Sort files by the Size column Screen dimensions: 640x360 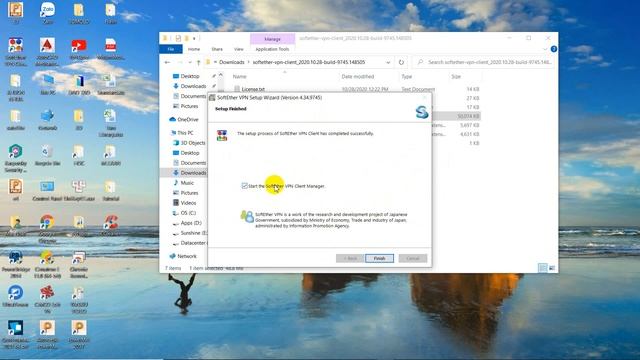[x=456, y=77]
